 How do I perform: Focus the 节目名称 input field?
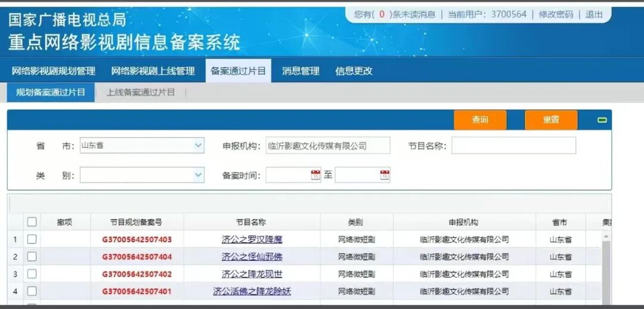pyautogui.click(x=514, y=146)
